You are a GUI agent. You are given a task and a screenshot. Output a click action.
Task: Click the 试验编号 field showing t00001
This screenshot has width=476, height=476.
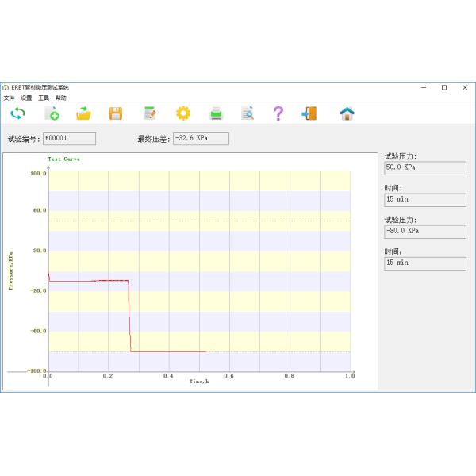click(x=69, y=139)
